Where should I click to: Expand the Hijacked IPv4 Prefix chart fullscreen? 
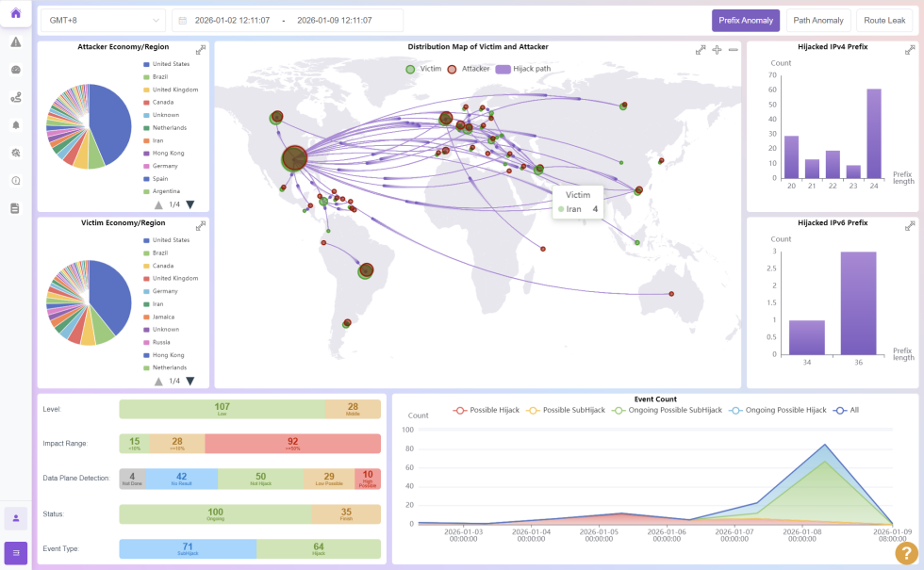(x=909, y=50)
